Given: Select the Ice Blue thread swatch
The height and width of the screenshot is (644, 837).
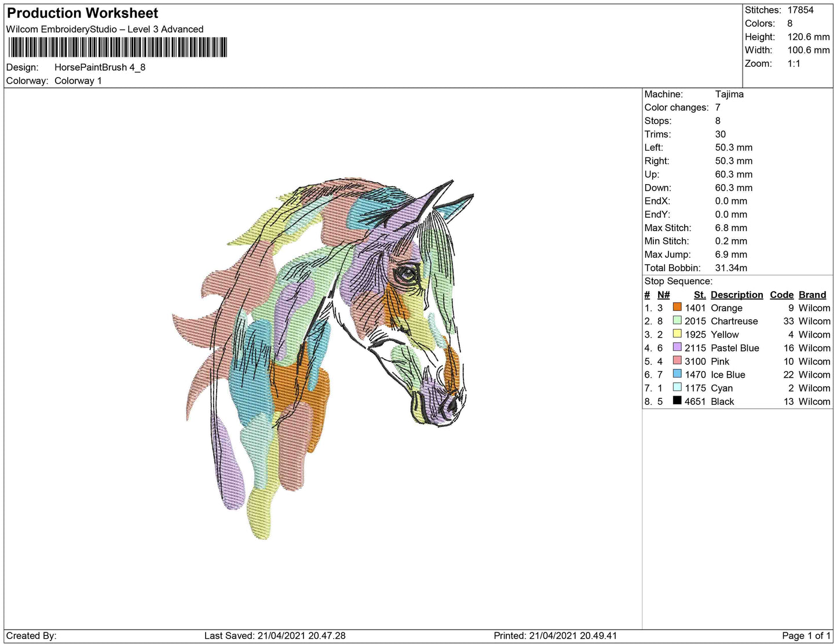Looking at the screenshot, I should [677, 374].
